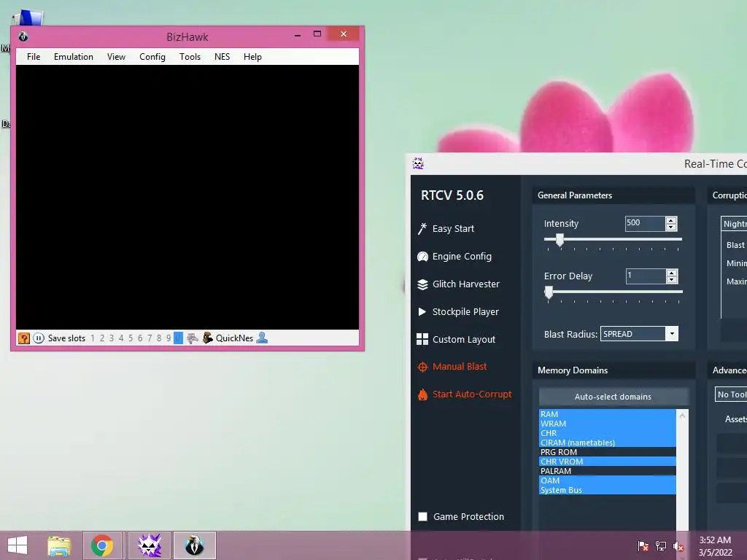The image size is (747, 560).
Task: Open the Tools menu in BizHawk
Action: [x=190, y=57]
